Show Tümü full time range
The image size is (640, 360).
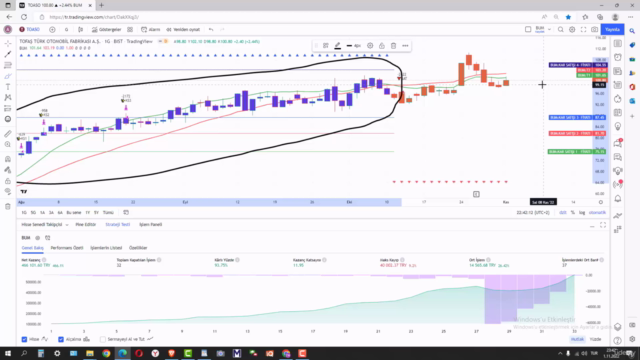coord(108,213)
